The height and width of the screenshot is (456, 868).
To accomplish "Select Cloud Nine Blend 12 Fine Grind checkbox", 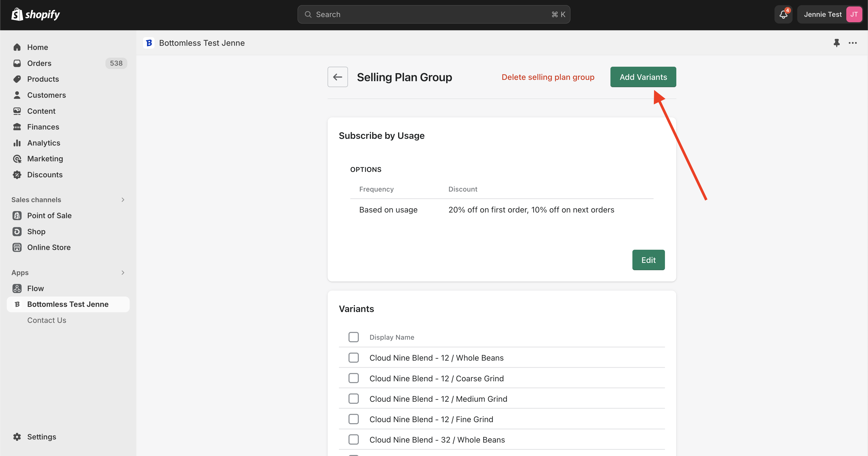I will coord(353,419).
